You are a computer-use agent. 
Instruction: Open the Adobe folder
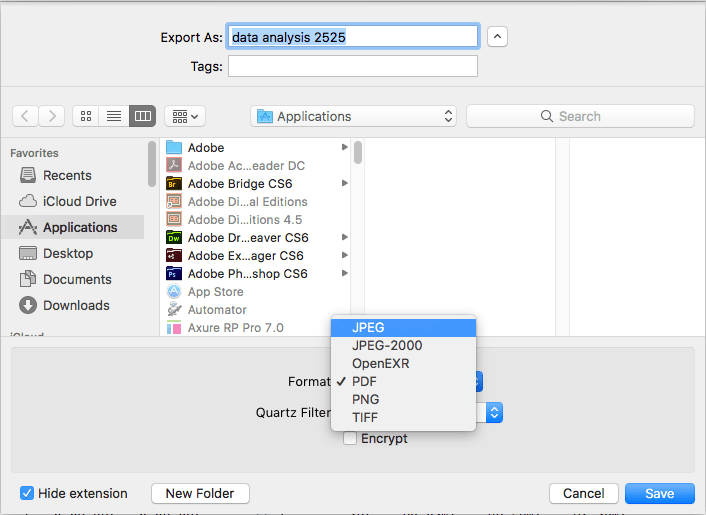coord(255,148)
